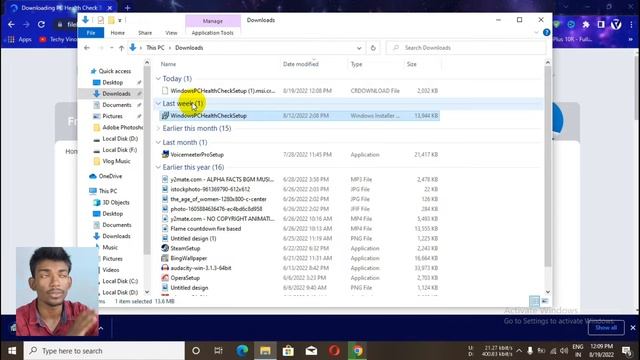Collapse the Today (1) group

[158, 78]
